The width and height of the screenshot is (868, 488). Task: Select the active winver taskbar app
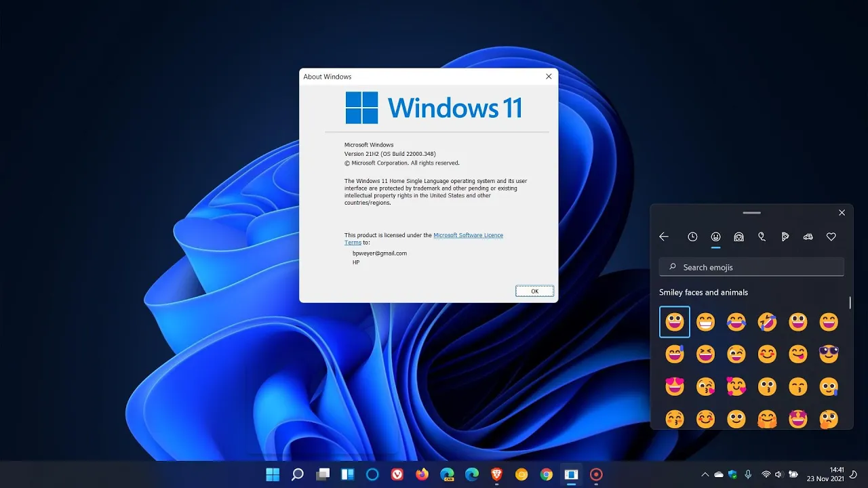[x=572, y=474]
